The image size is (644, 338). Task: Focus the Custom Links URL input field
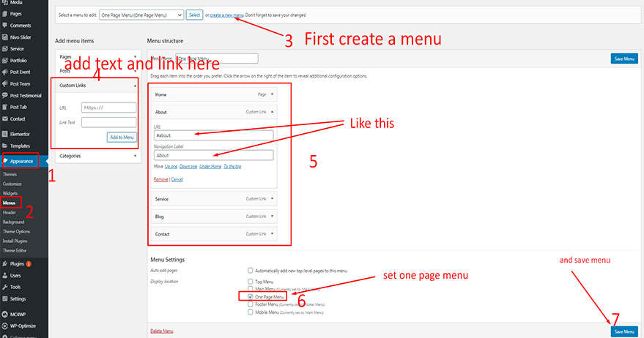click(x=109, y=107)
